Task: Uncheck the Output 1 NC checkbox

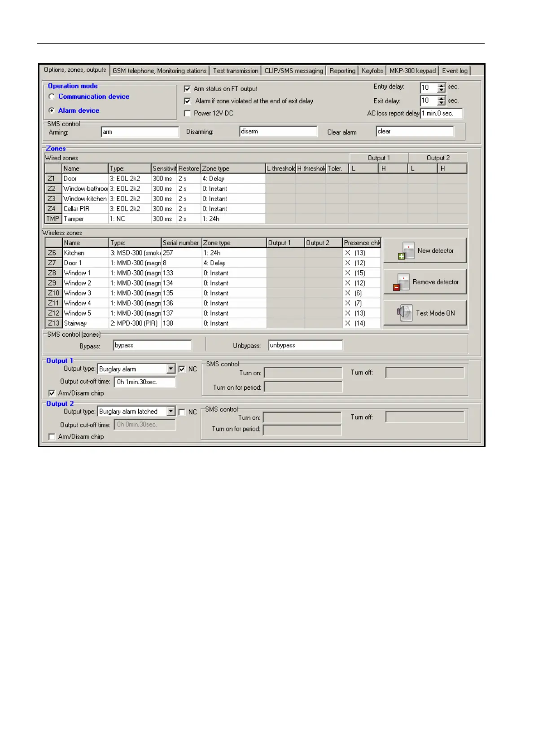Action: 182,369
